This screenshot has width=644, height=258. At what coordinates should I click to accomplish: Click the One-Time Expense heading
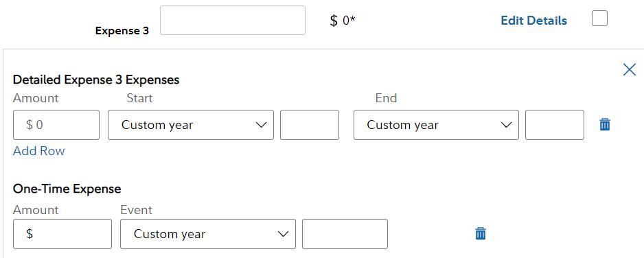click(67, 189)
